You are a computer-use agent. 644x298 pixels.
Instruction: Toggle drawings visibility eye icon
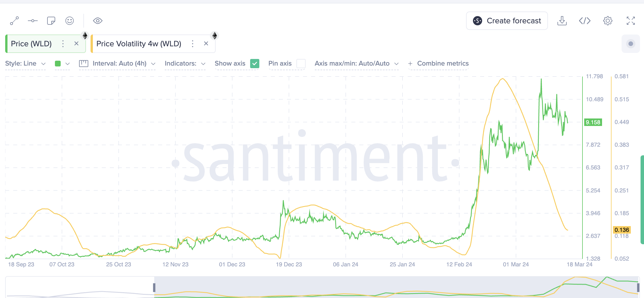tap(98, 21)
